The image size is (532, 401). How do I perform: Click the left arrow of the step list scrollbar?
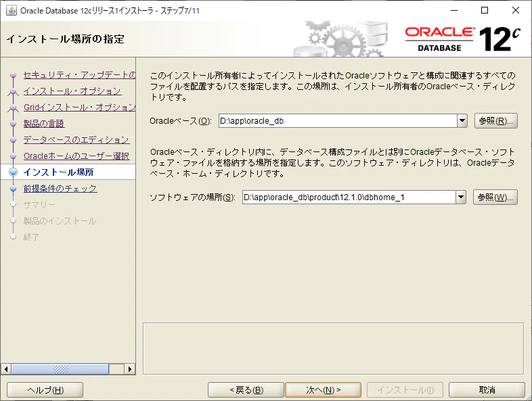point(6,369)
